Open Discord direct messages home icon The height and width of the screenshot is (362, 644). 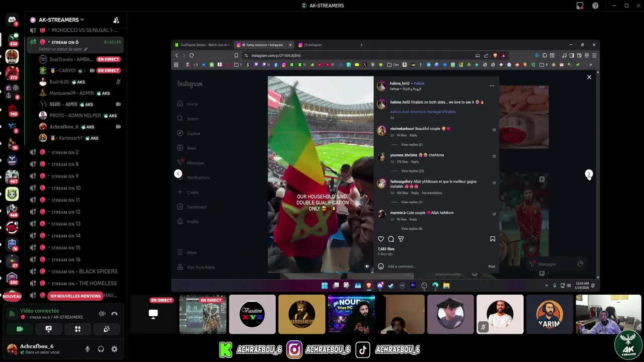(12, 20)
